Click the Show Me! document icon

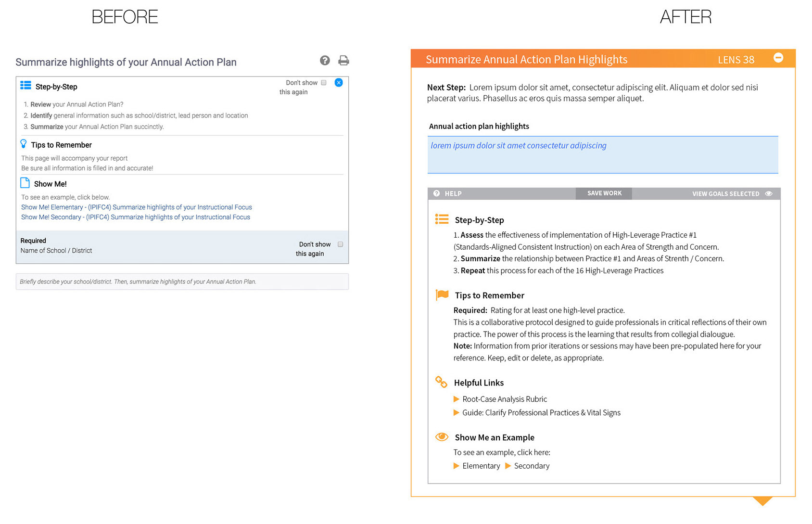coord(25,183)
